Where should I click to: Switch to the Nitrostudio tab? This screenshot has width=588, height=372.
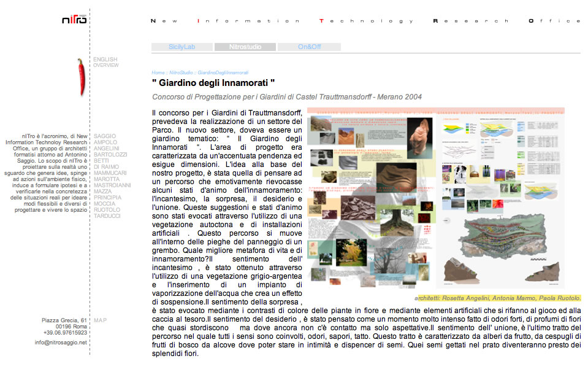(x=245, y=47)
